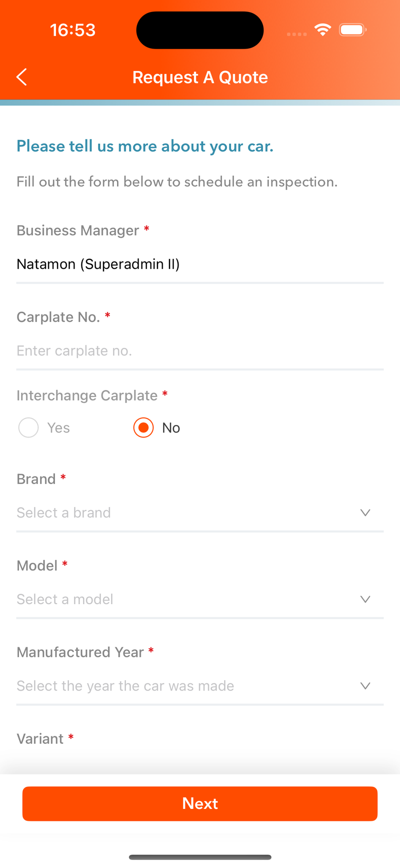This screenshot has width=400, height=868.
Task: Tap the home indicator bar at bottom
Action: (200, 857)
